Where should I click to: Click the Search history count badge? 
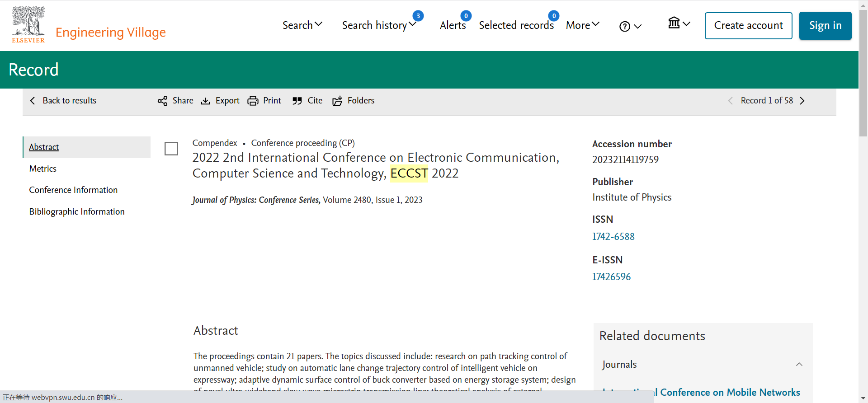pos(418,16)
